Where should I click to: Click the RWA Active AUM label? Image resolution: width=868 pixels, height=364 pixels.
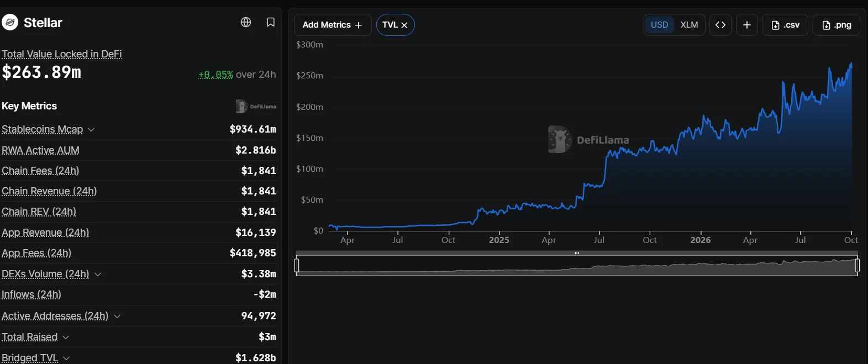[40, 150]
